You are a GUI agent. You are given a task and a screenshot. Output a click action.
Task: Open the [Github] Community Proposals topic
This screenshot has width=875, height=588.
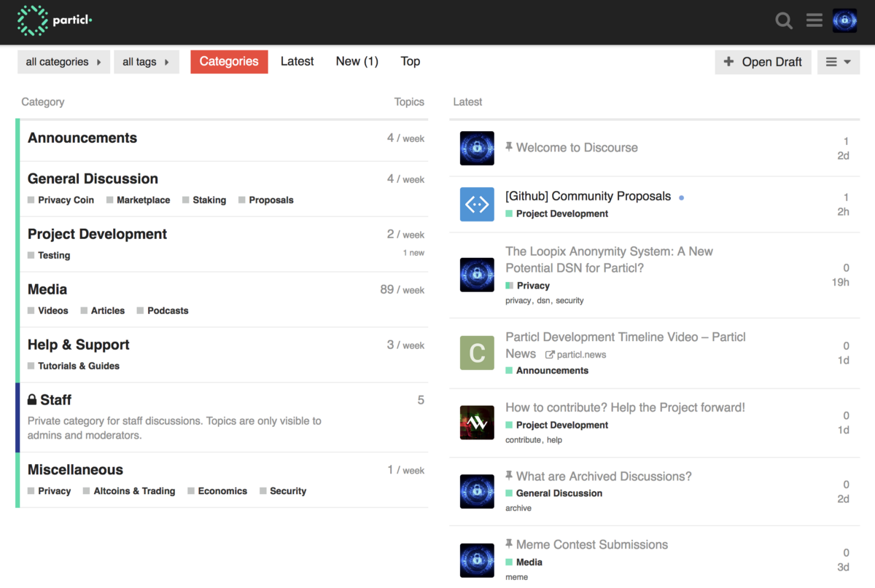click(588, 196)
